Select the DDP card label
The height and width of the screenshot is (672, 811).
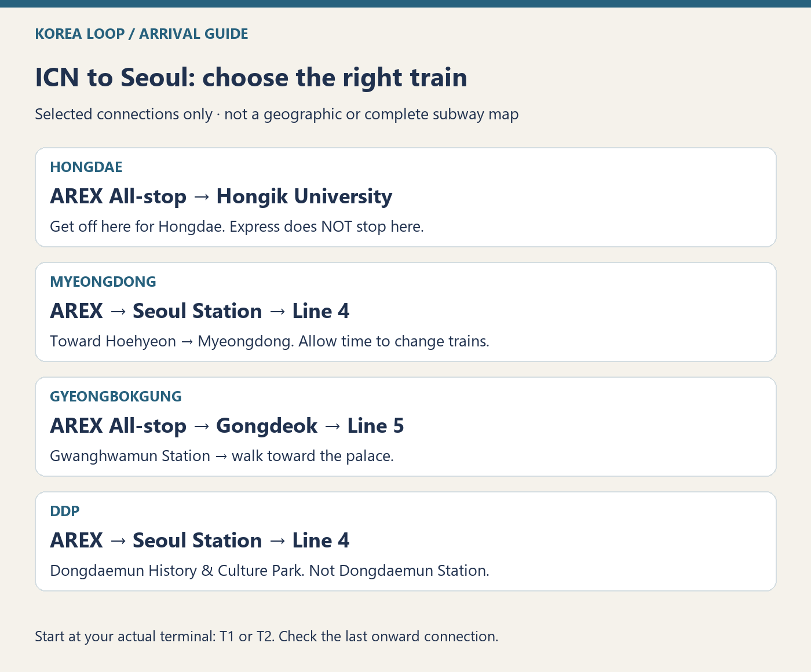pyautogui.click(x=65, y=511)
